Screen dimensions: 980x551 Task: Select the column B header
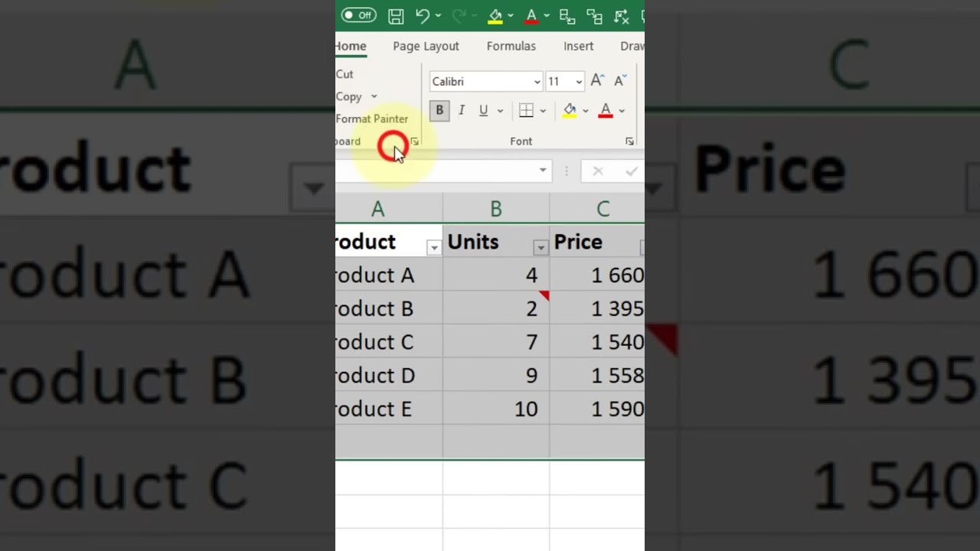[496, 209]
